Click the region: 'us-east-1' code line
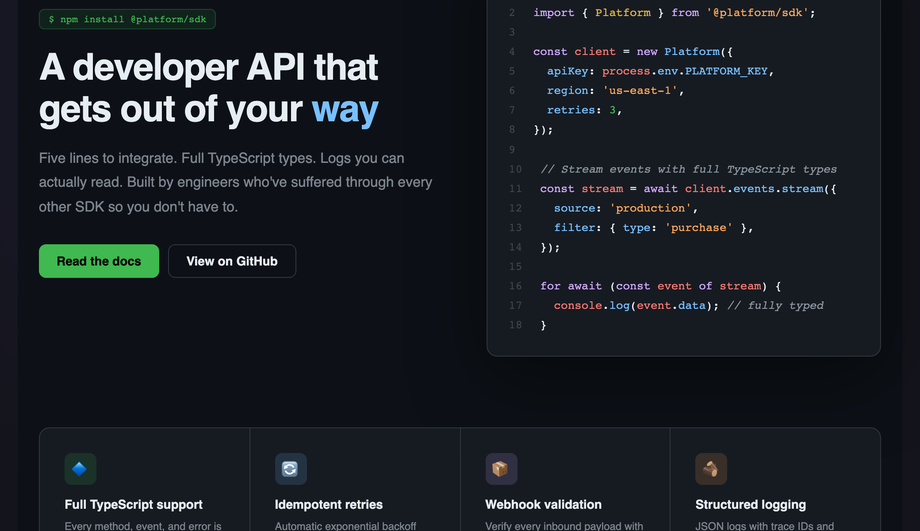This screenshot has height=531, width=920. [615, 90]
